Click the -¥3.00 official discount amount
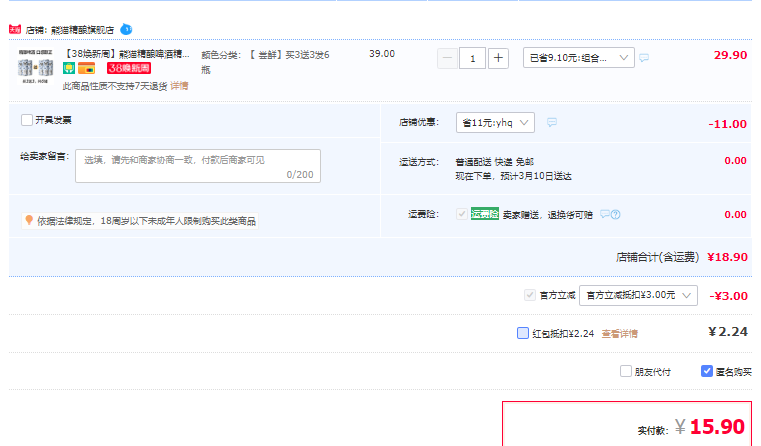761x446 pixels. [x=728, y=296]
